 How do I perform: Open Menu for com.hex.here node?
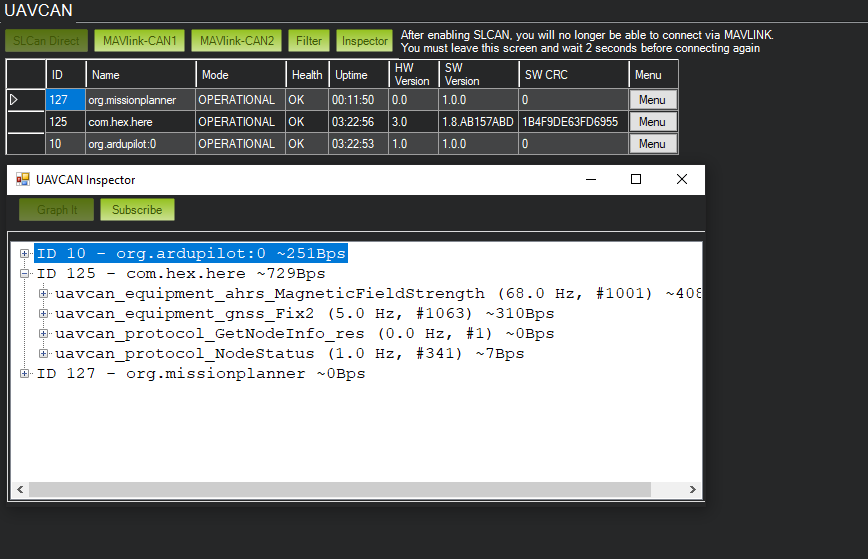tap(652, 122)
